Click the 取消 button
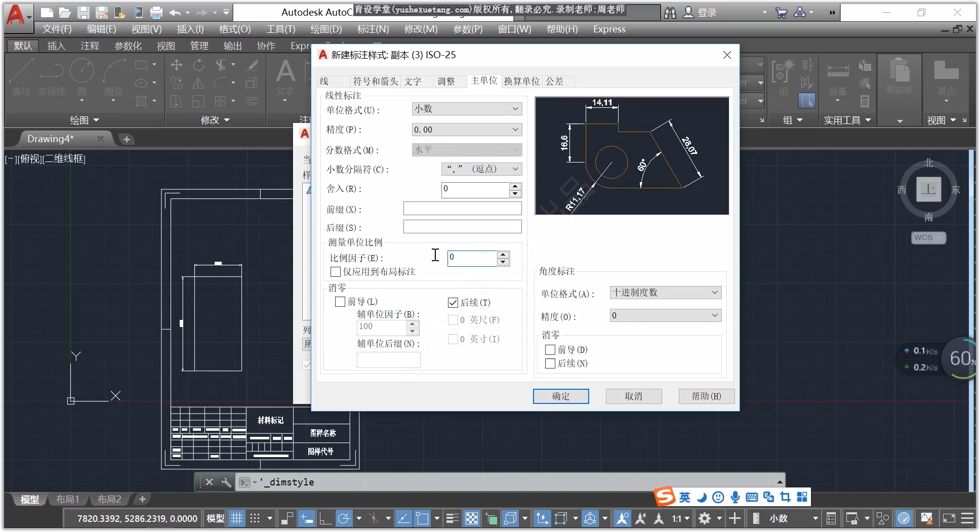 [634, 396]
